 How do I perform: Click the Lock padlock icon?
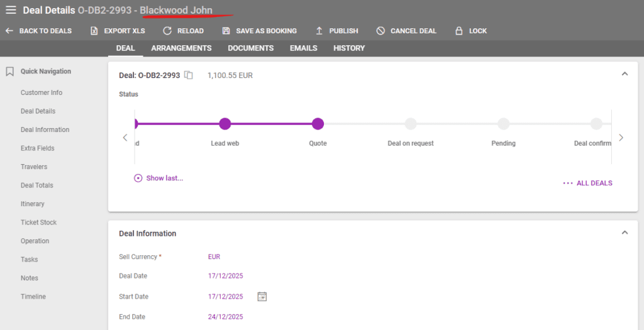(x=459, y=31)
